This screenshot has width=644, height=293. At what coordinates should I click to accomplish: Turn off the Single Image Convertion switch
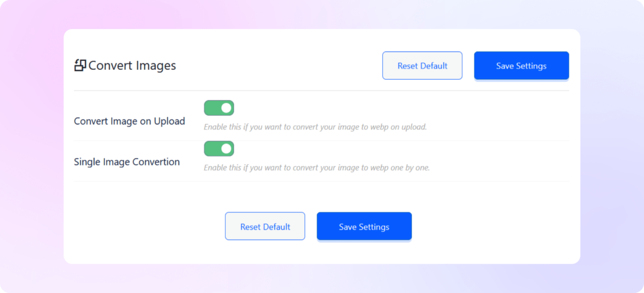click(x=219, y=149)
